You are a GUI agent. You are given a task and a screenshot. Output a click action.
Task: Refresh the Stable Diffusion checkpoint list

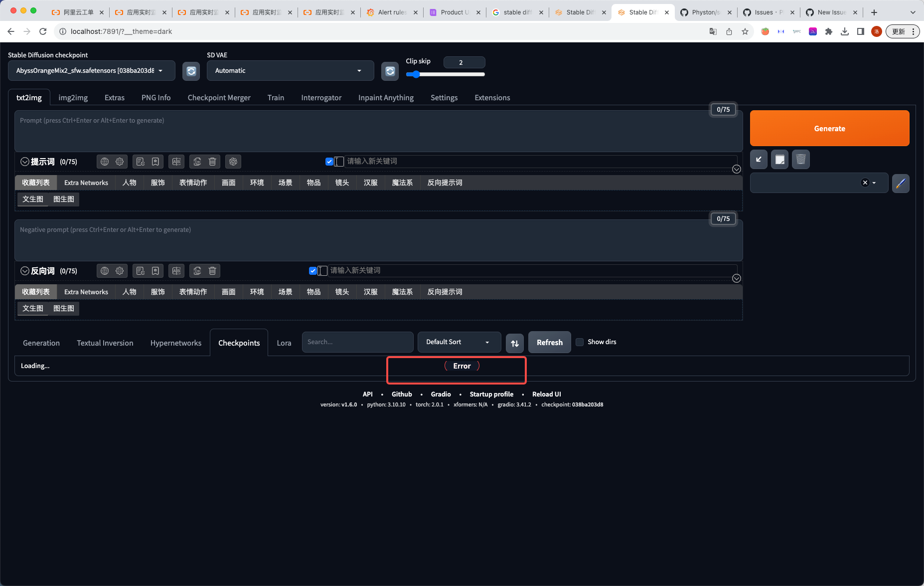191,71
